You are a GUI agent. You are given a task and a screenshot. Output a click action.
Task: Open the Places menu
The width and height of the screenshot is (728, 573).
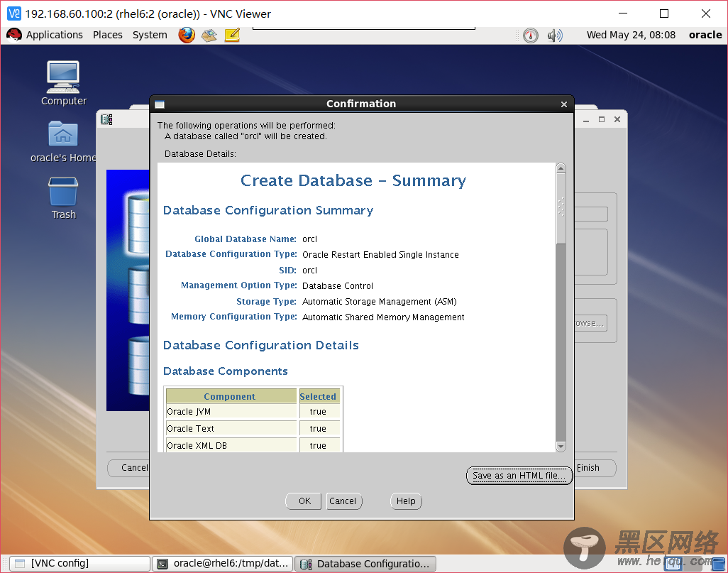tap(108, 35)
